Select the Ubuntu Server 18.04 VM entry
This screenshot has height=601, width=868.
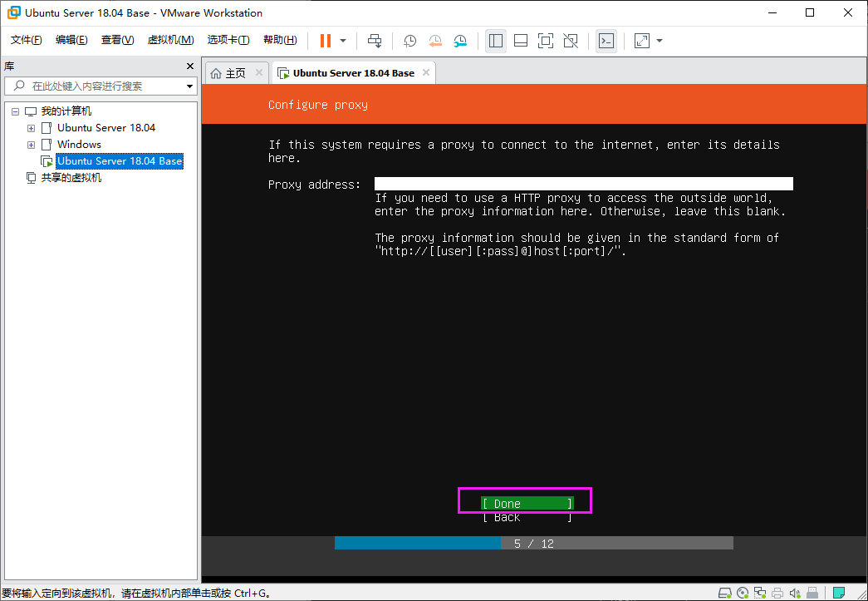click(x=106, y=128)
